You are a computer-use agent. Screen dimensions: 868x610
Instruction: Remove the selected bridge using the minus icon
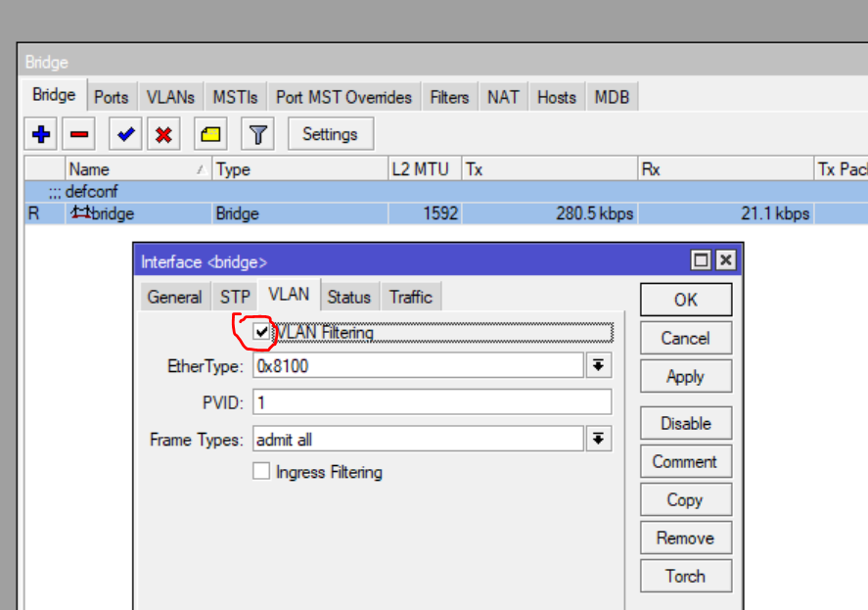click(78, 133)
